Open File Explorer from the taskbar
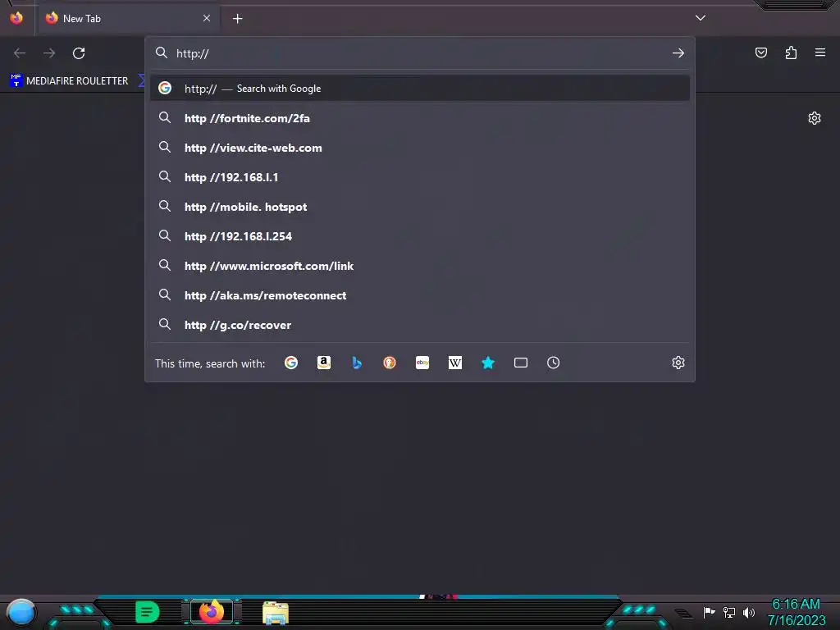Image resolution: width=840 pixels, height=630 pixels. [x=276, y=613]
